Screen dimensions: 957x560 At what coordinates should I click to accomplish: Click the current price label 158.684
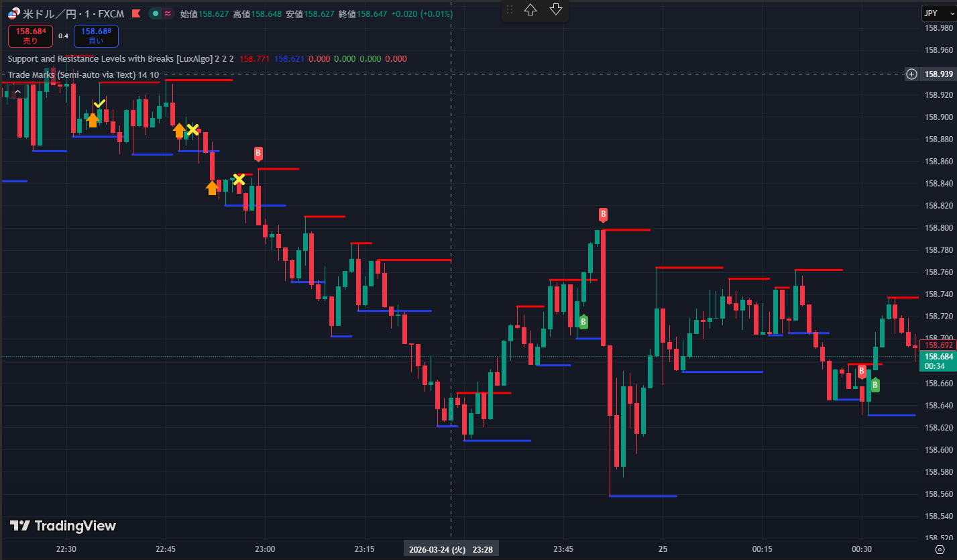pyautogui.click(x=934, y=356)
